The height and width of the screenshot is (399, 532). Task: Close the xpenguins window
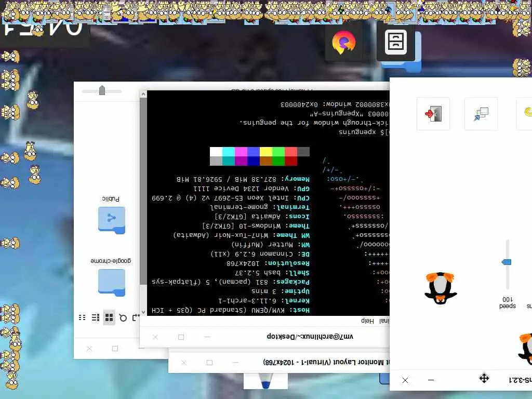point(405,380)
